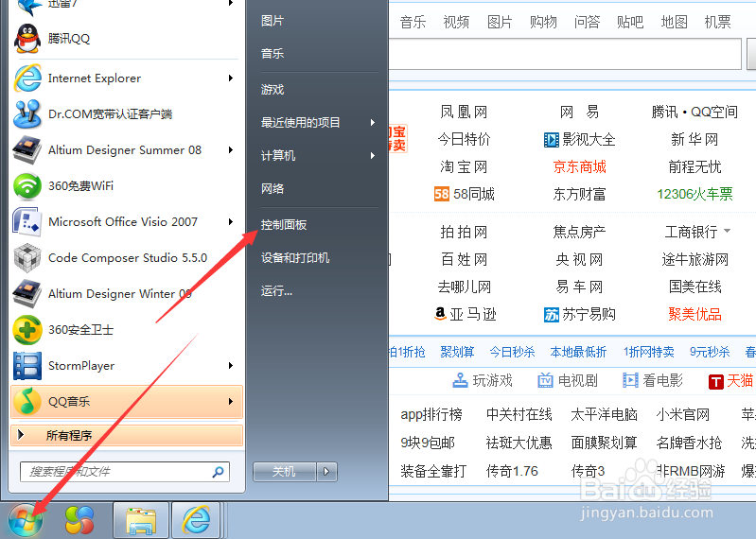
Task: Open 360安全卫士 icon
Action: pos(27,330)
